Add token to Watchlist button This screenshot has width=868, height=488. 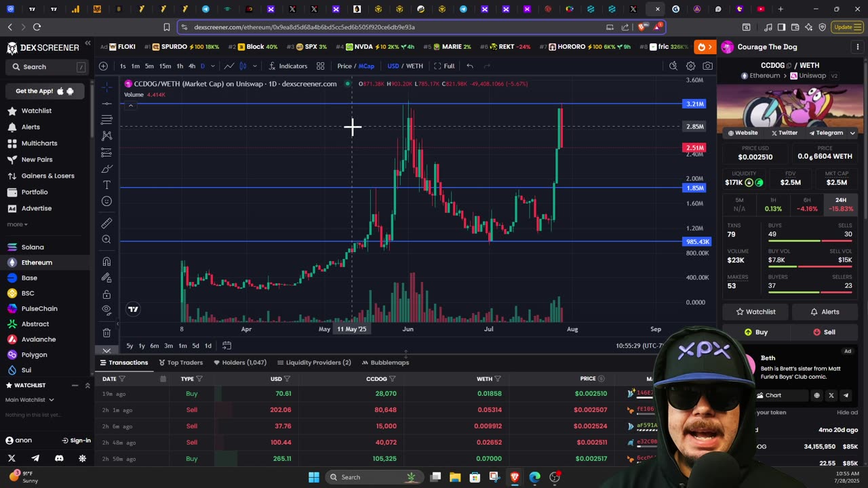click(x=755, y=312)
